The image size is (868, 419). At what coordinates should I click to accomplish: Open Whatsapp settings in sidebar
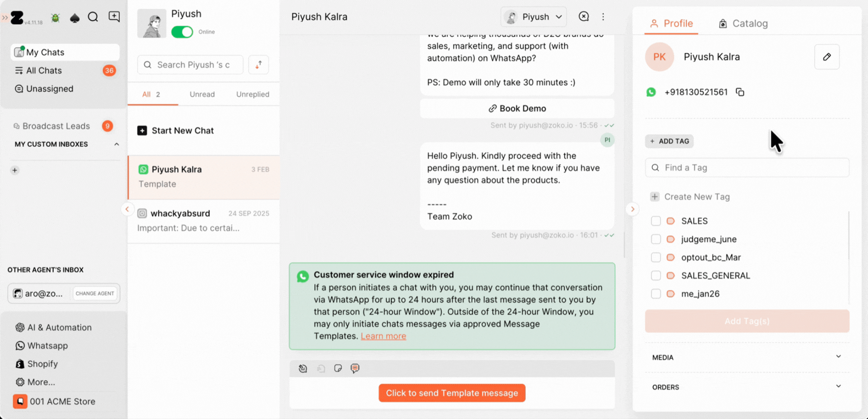point(42,346)
